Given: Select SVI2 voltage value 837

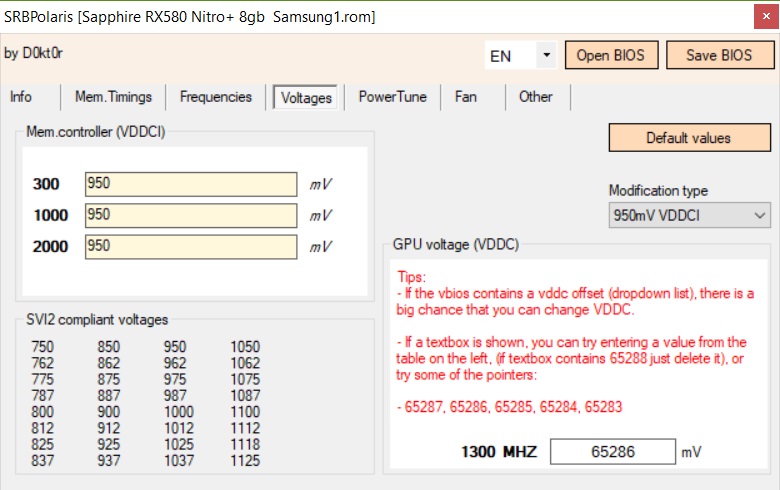Looking at the screenshot, I should tap(42, 461).
